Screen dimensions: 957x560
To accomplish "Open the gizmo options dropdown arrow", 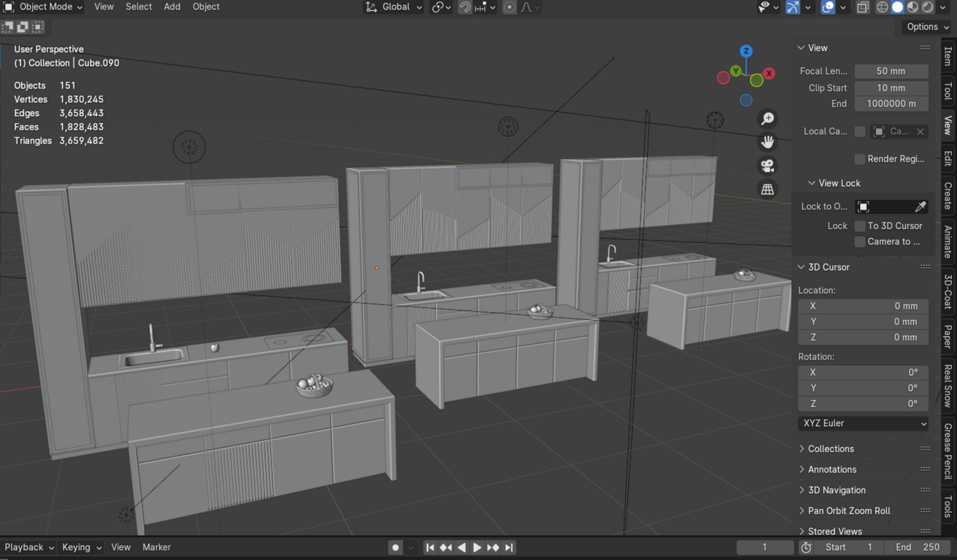I will pyautogui.click(x=808, y=7).
